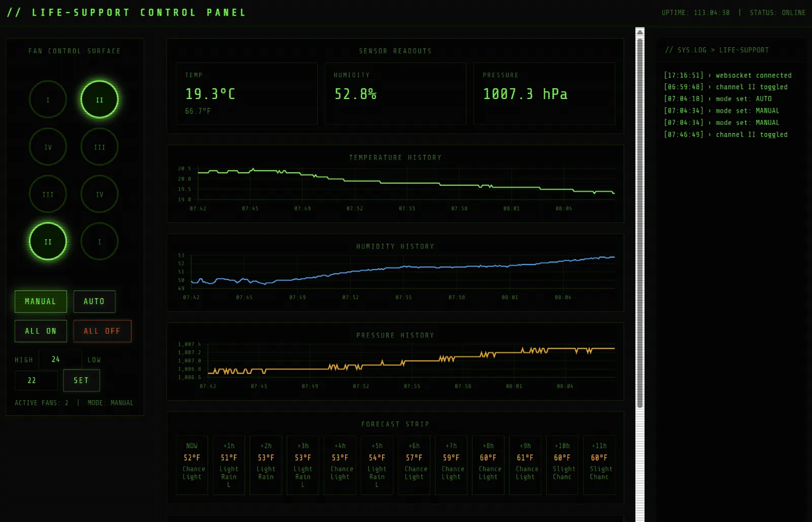Toggle fan IV directly below fan III

click(99, 194)
